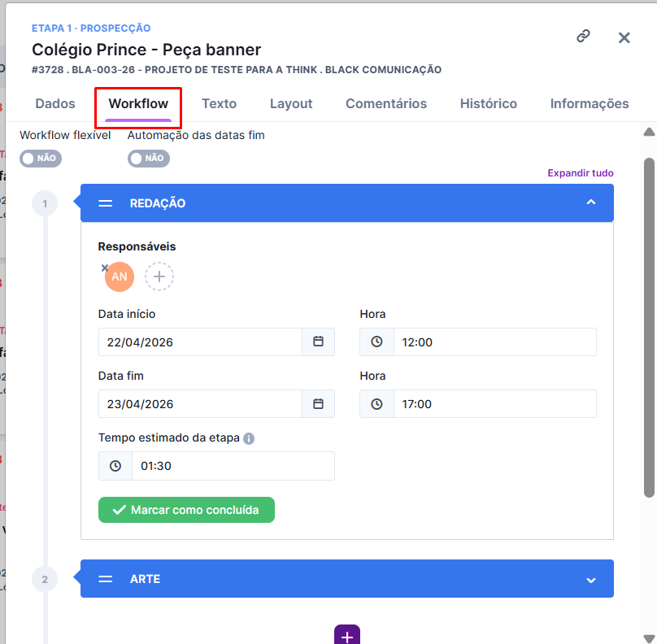
Task: Open the Data início calendar picker
Action: [x=318, y=342]
